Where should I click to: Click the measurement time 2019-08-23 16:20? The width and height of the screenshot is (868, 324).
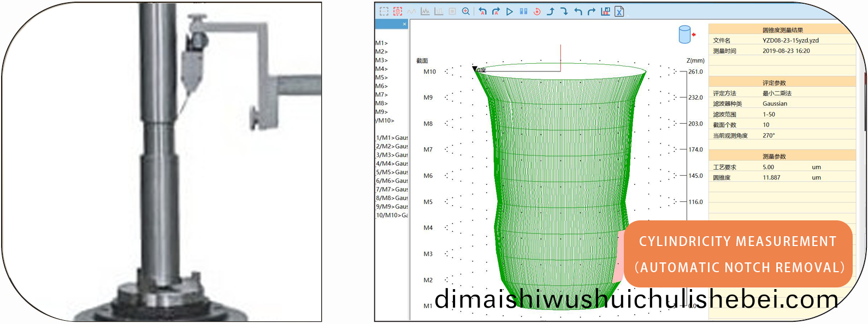click(786, 51)
